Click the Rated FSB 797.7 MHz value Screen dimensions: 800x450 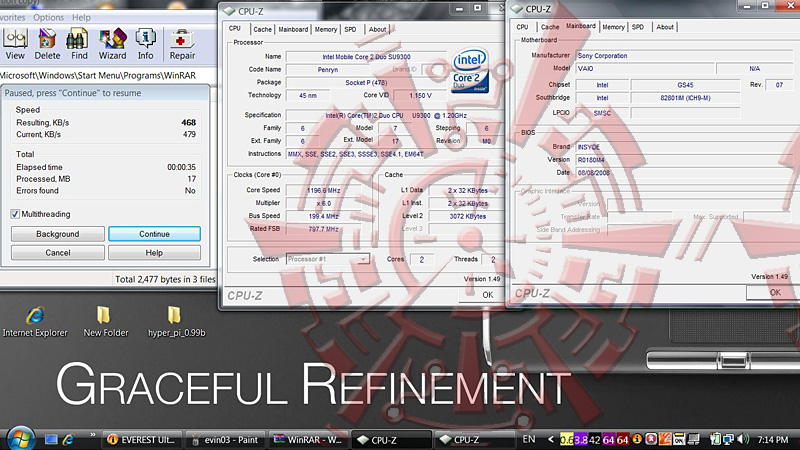[x=323, y=229]
